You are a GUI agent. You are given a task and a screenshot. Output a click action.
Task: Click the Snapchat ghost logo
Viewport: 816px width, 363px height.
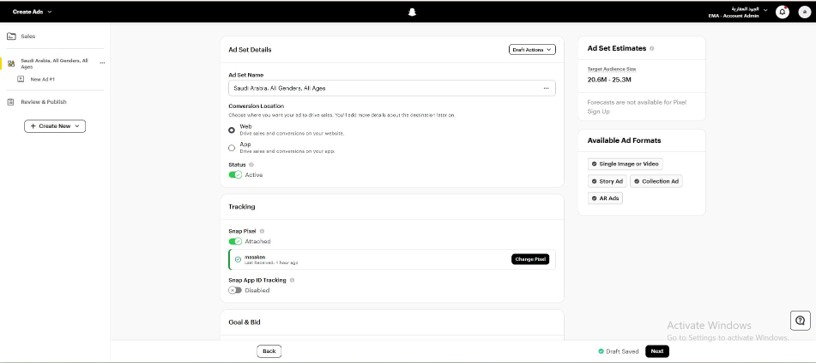click(412, 12)
